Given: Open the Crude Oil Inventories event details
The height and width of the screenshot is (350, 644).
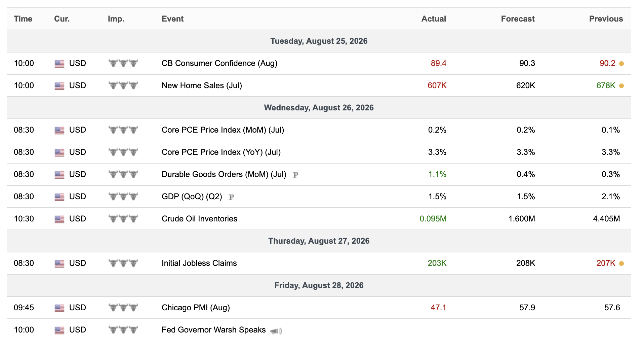Looking at the screenshot, I should click(199, 219).
